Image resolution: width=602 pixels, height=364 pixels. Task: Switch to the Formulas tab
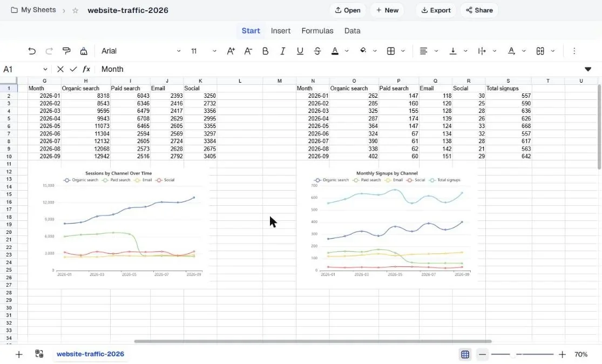point(317,31)
